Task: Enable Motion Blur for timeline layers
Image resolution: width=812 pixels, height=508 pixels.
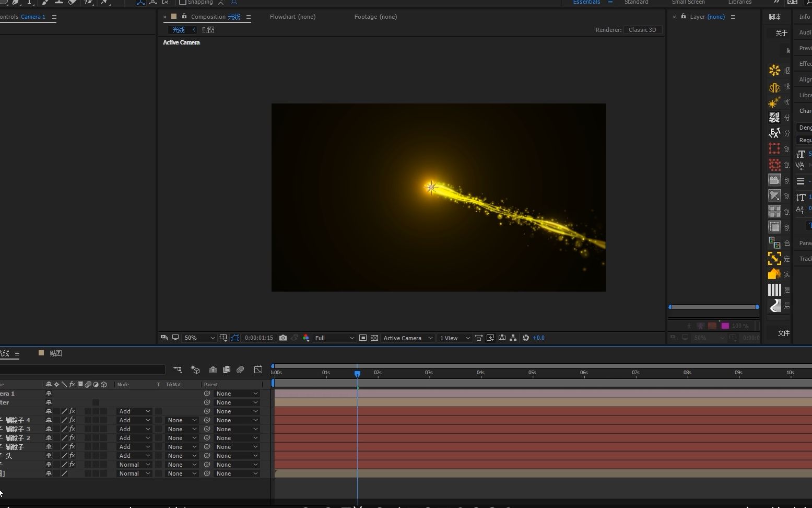Action: (x=240, y=370)
